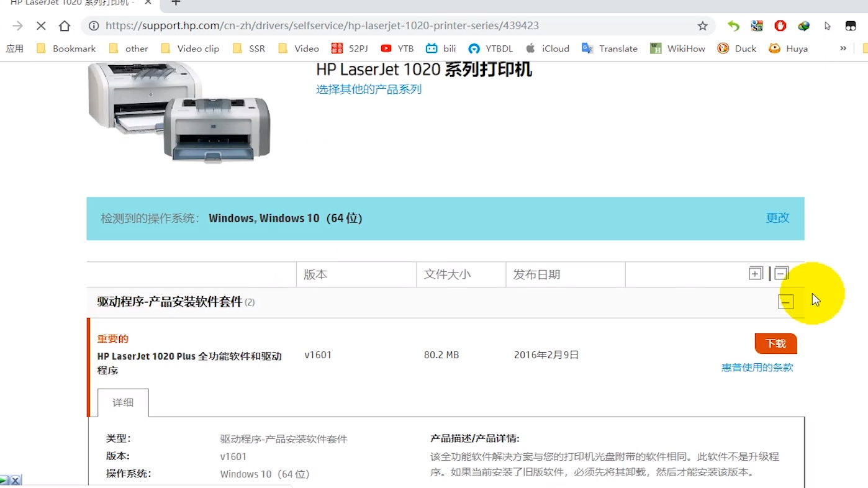Open the Video clip bookmark folder

(190, 48)
